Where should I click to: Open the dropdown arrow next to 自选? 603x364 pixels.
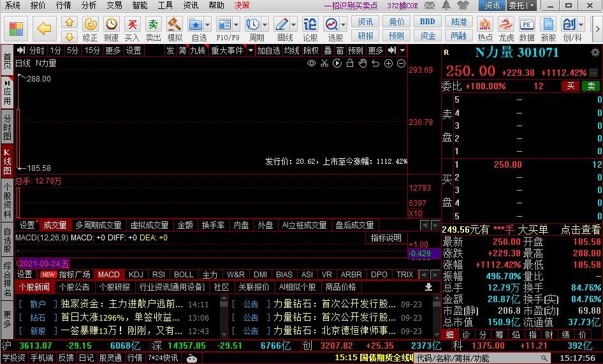pyautogui.click(x=208, y=25)
